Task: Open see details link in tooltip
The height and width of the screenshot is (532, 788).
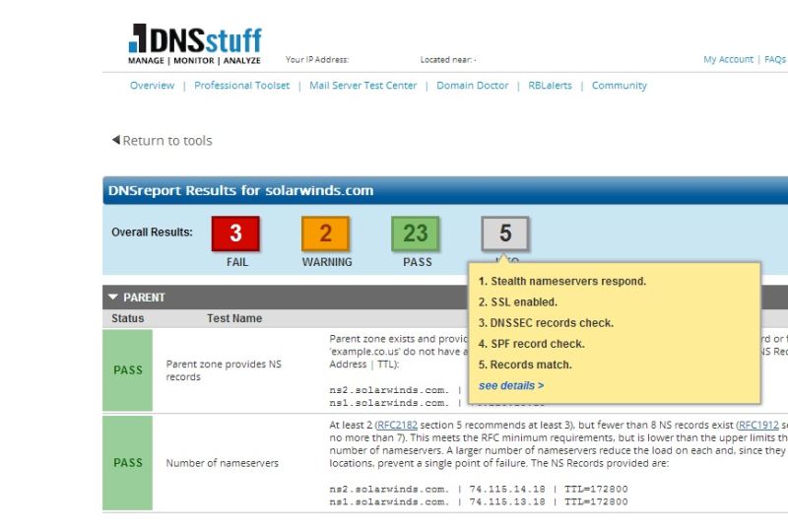Action: coord(511,385)
